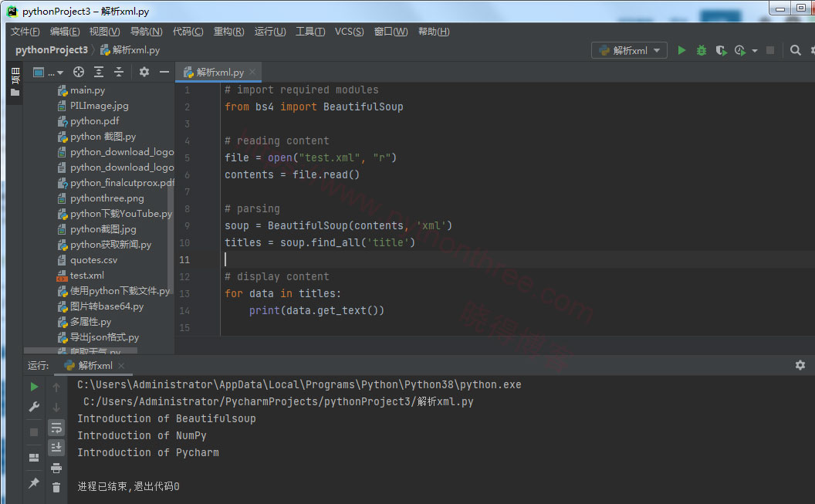Open project panel gear options
This screenshot has width=815, height=504.
click(x=144, y=73)
